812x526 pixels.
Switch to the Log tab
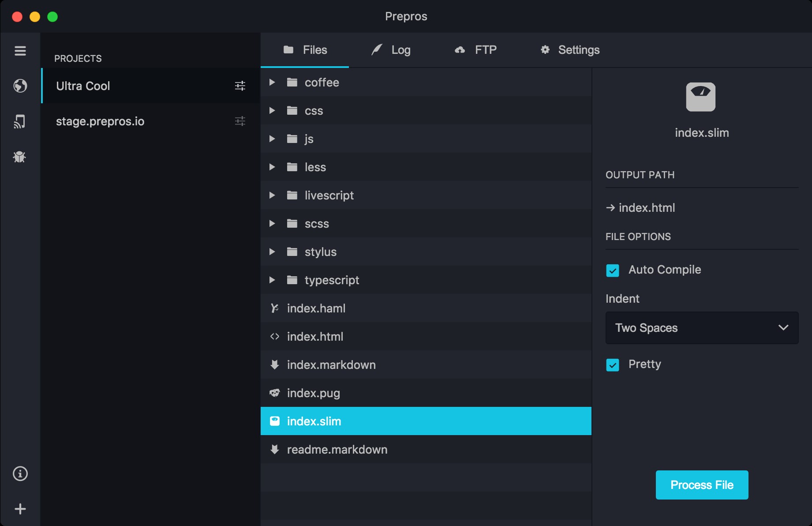click(391, 50)
